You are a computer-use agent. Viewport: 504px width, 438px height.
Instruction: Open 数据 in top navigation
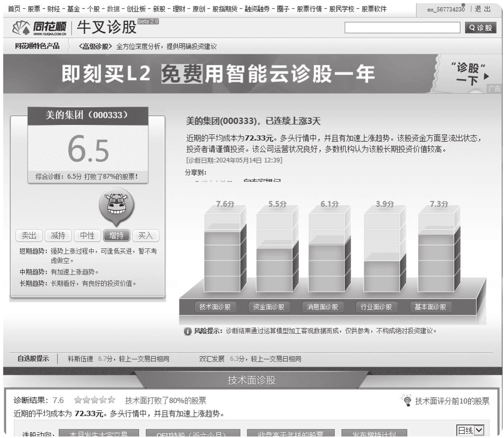113,9
